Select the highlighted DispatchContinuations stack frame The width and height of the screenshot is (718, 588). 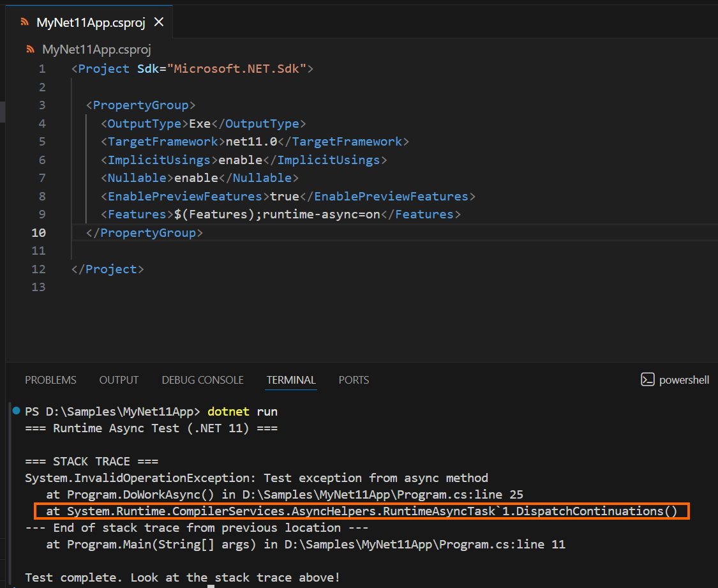(x=357, y=511)
